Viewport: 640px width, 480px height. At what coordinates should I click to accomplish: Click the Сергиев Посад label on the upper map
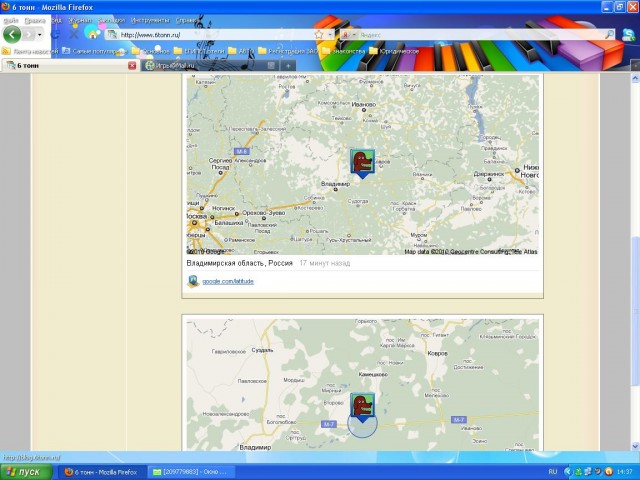tap(220, 164)
